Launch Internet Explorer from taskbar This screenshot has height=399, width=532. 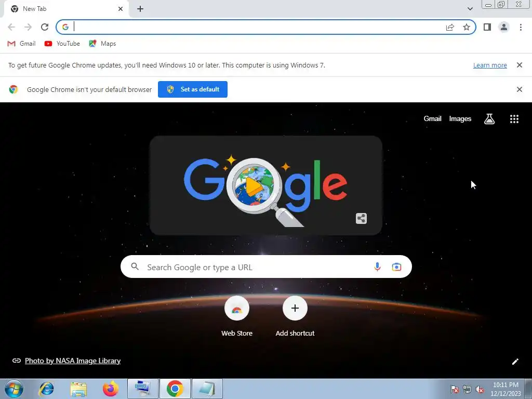coord(46,389)
